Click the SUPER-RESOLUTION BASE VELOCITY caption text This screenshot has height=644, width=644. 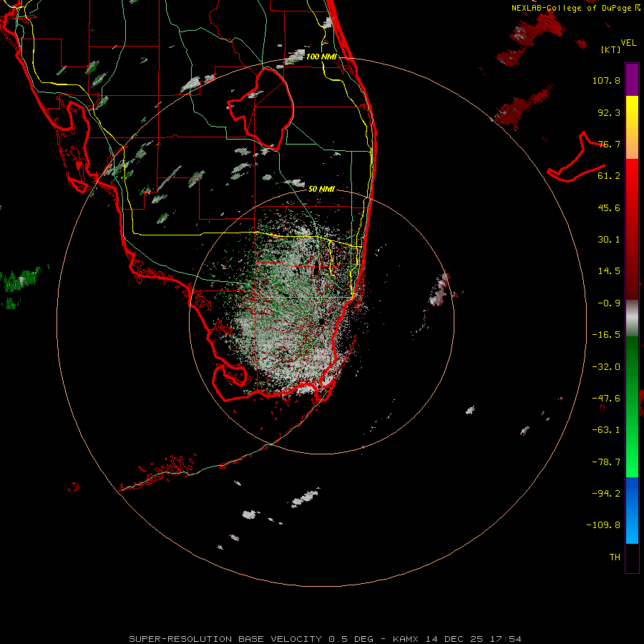tap(251, 639)
